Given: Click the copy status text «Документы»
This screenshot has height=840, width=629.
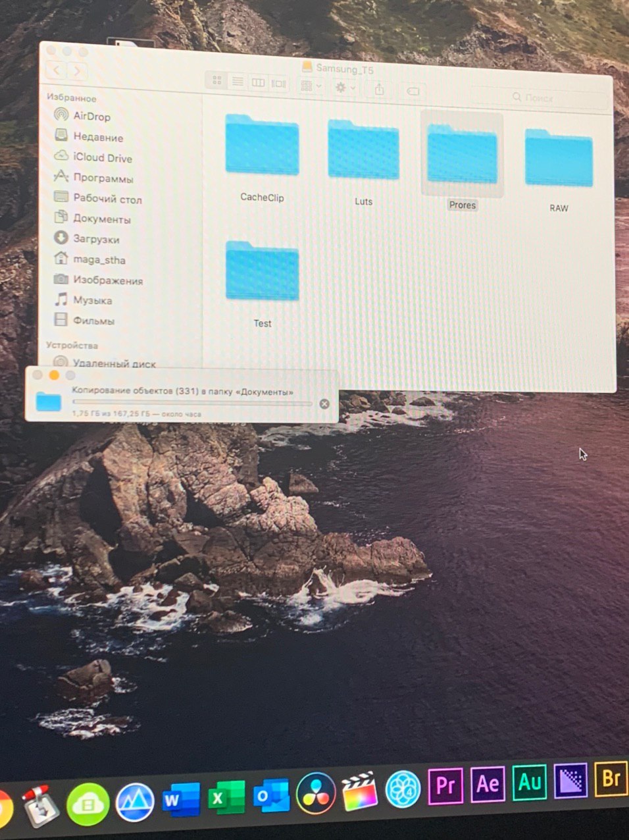Looking at the screenshot, I should pyautogui.click(x=264, y=392).
